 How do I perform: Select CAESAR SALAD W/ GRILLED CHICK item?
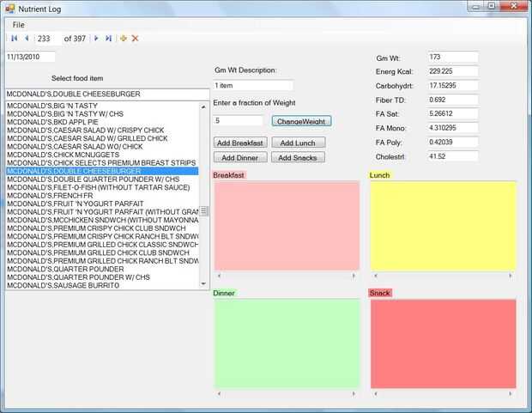pyautogui.click(x=102, y=138)
